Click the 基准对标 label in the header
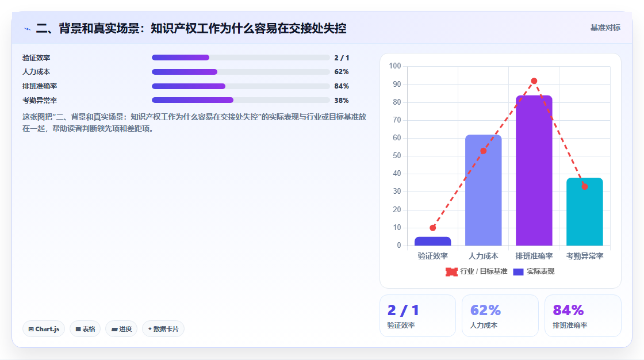Image resolution: width=644 pixels, height=360 pixels. (x=605, y=28)
